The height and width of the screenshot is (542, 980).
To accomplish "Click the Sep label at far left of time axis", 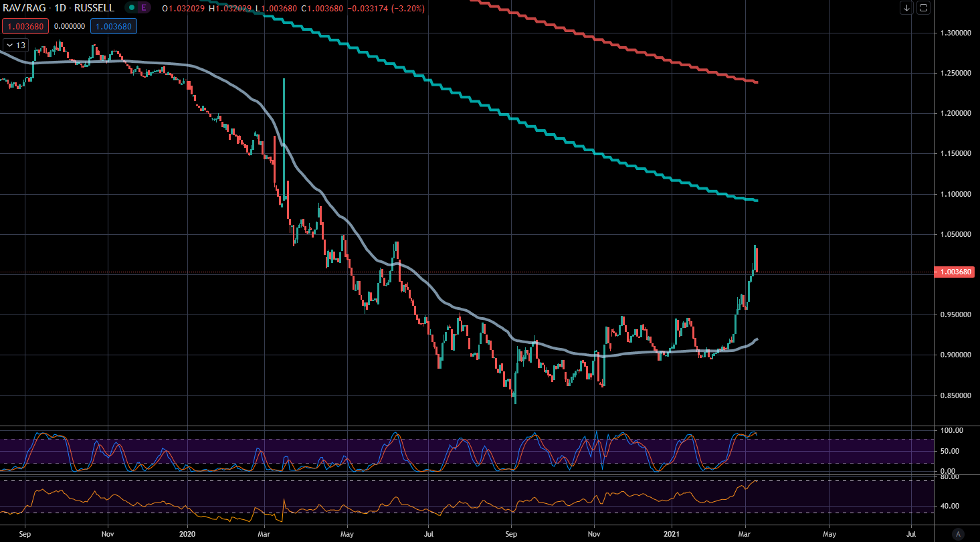I will [25, 535].
